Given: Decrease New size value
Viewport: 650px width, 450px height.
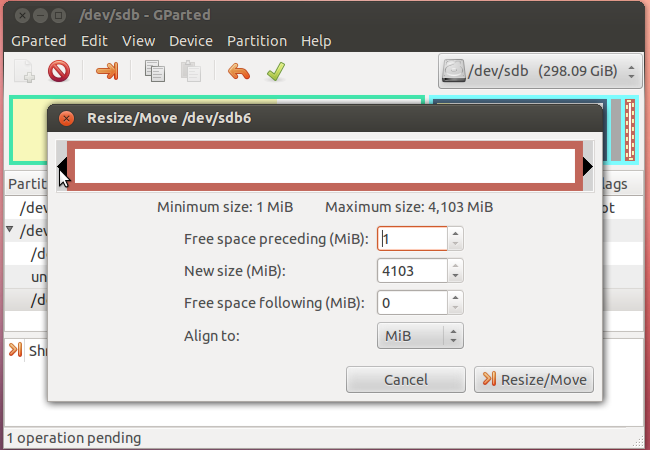Looking at the screenshot, I should 456,276.
